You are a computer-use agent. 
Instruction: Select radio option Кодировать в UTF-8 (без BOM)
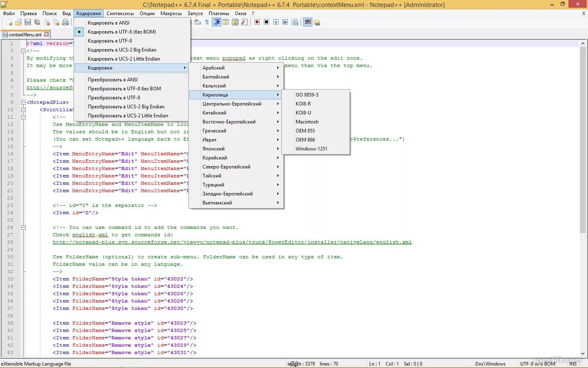coord(132,32)
